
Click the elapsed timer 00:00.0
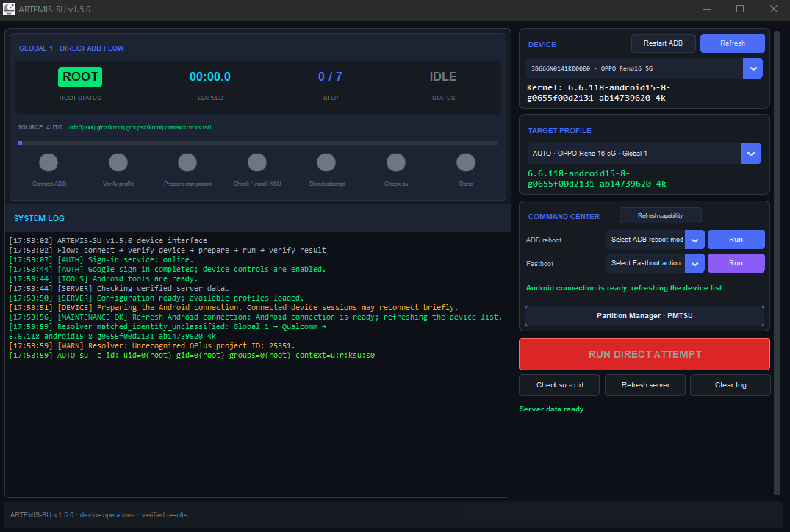[x=210, y=76]
